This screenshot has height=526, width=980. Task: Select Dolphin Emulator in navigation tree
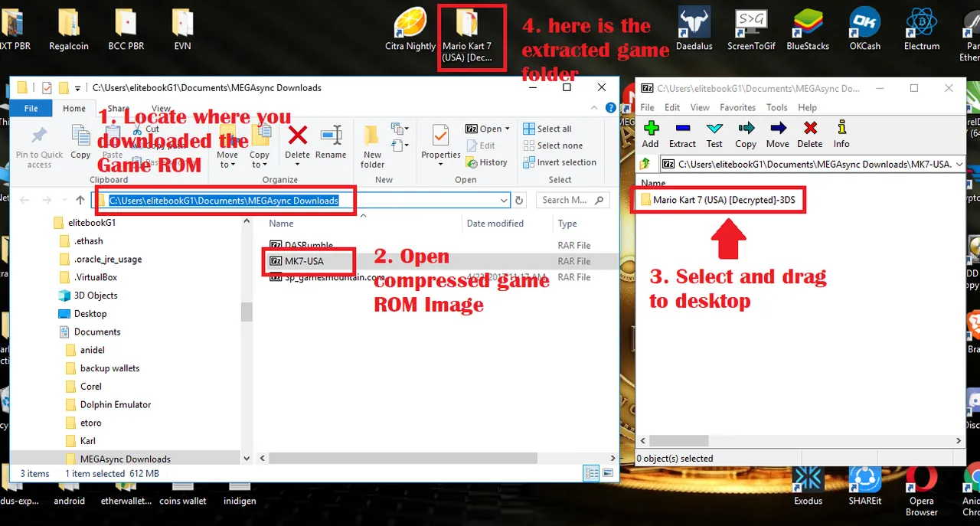(115, 405)
